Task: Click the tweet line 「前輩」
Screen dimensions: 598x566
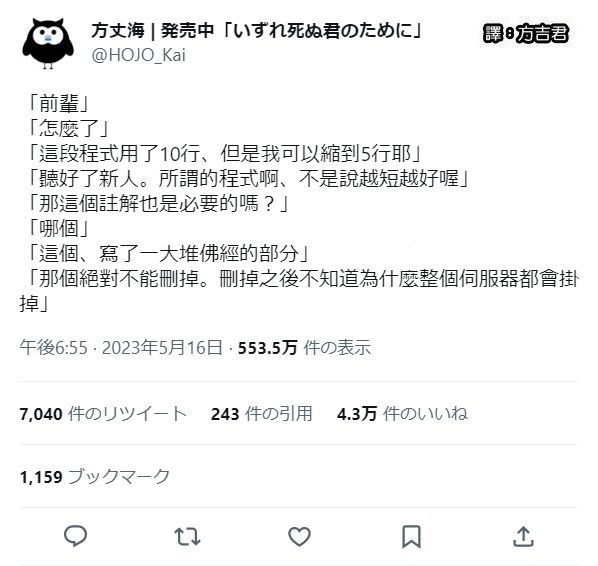Action: pos(59,104)
